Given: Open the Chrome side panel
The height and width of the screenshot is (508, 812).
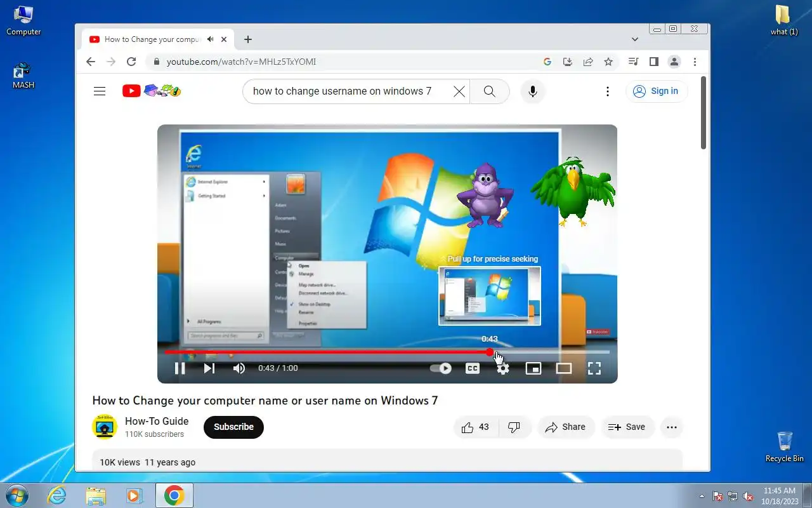Looking at the screenshot, I should (x=653, y=62).
